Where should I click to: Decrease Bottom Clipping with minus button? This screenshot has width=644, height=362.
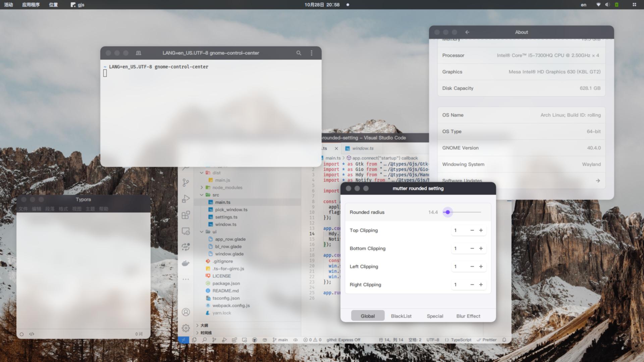click(472, 248)
